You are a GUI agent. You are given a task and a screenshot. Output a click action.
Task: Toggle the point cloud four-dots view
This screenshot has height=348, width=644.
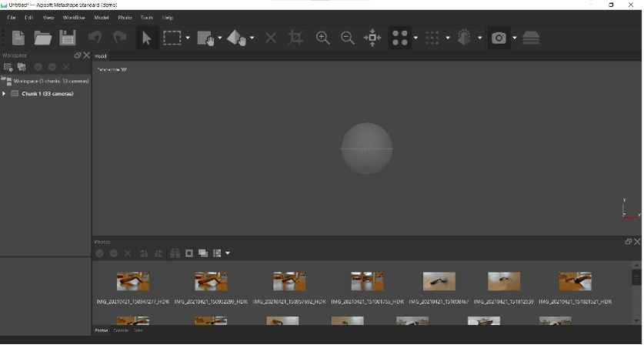(399, 38)
